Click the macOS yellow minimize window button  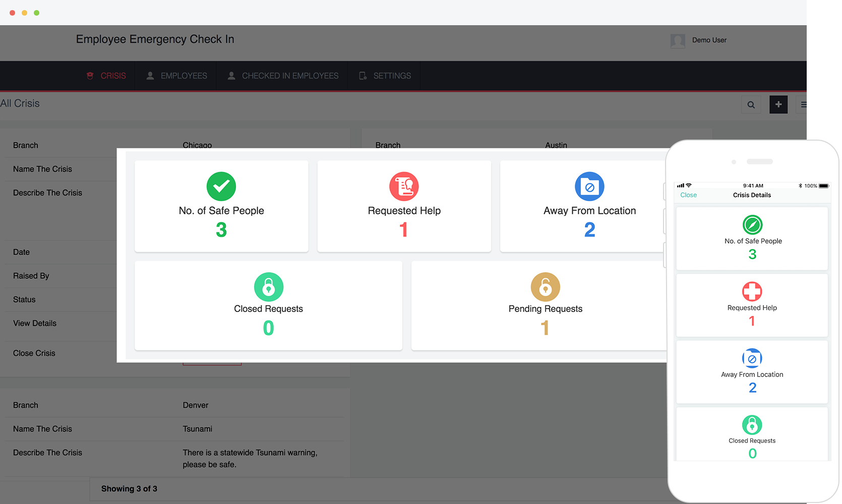(24, 13)
